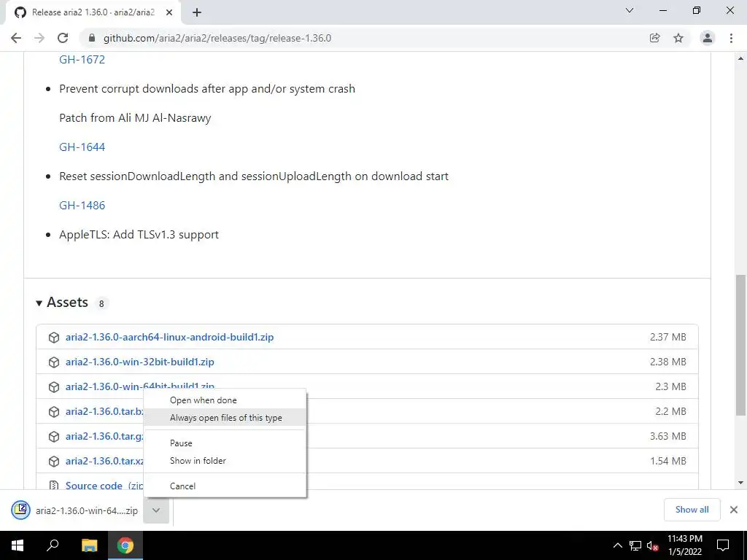The width and height of the screenshot is (747, 560).
Task: Open the Chrome profile avatar
Action: coord(708,38)
